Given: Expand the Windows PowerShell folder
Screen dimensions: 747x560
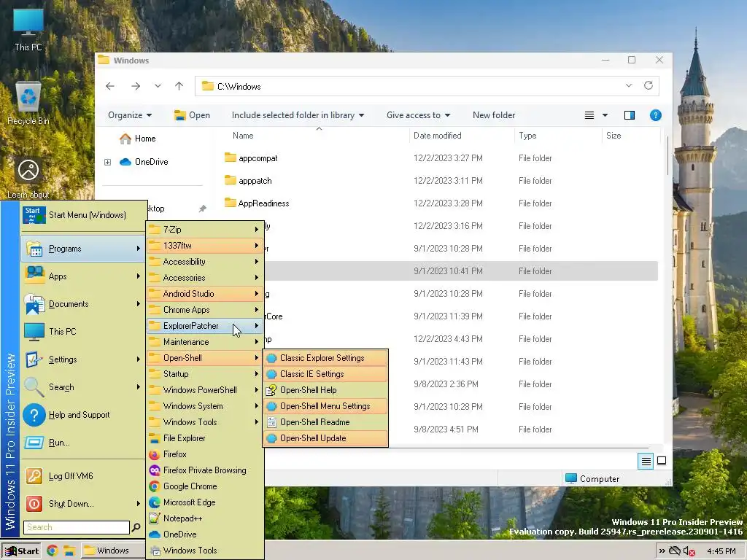Looking at the screenshot, I should 205,390.
